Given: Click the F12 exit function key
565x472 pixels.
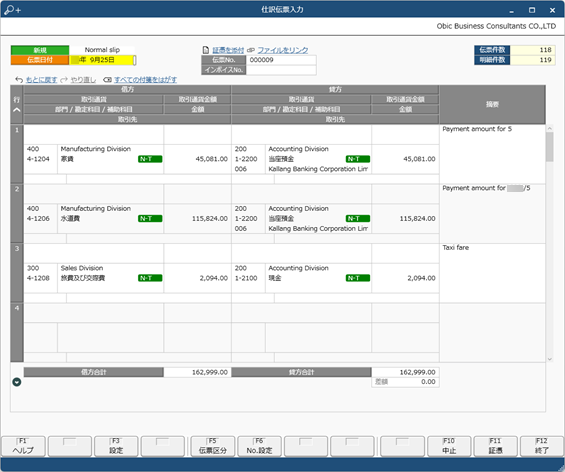Looking at the screenshot, I should (x=542, y=446).
